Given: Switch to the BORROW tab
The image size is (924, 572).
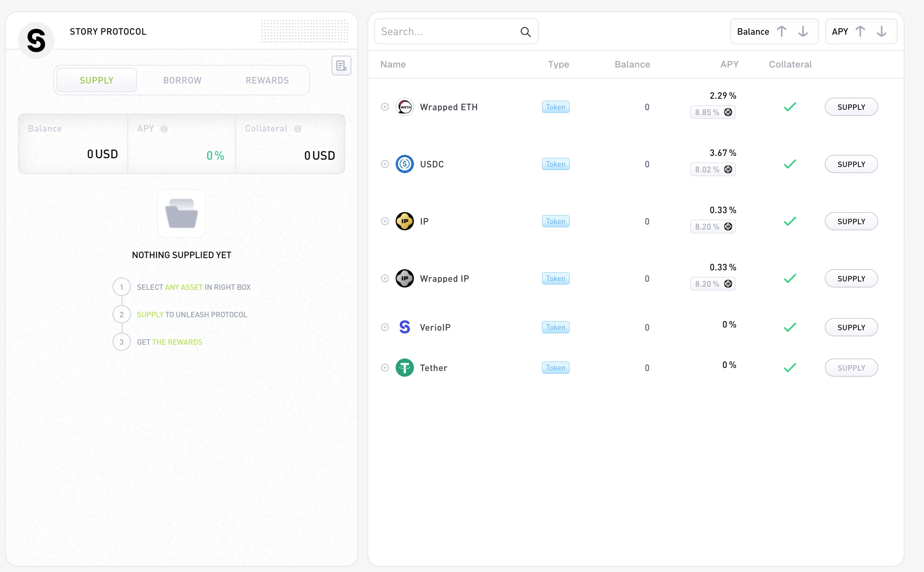Looking at the screenshot, I should [182, 80].
